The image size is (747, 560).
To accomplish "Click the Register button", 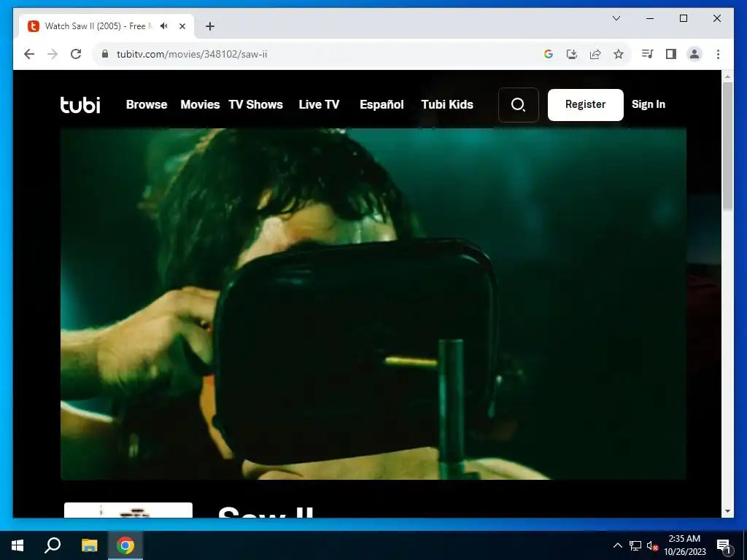I will (586, 105).
